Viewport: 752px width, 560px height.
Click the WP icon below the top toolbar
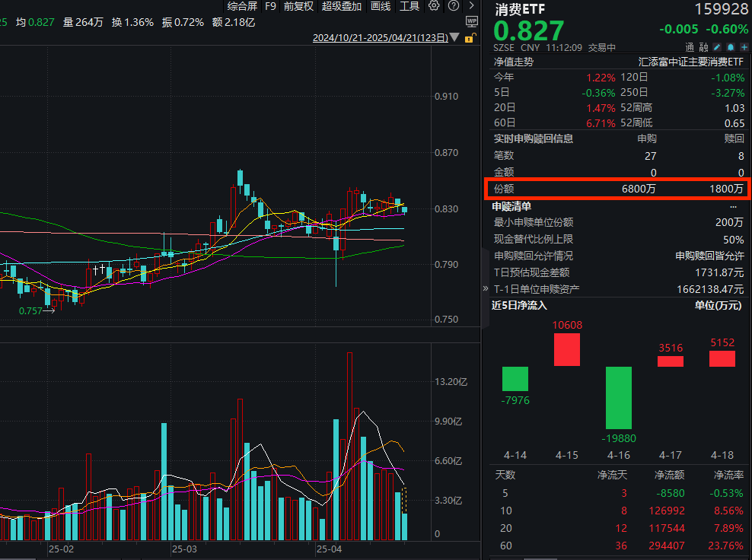(471, 22)
